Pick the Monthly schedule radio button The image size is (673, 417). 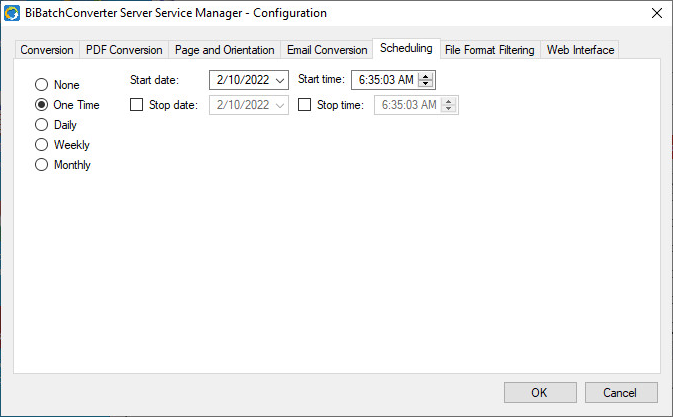click(x=42, y=165)
